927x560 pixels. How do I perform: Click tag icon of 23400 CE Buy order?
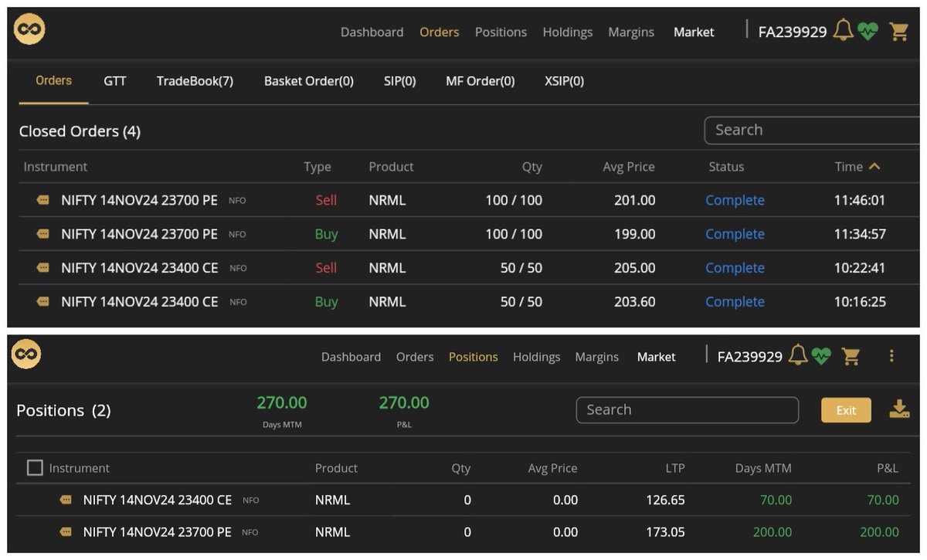42,302
